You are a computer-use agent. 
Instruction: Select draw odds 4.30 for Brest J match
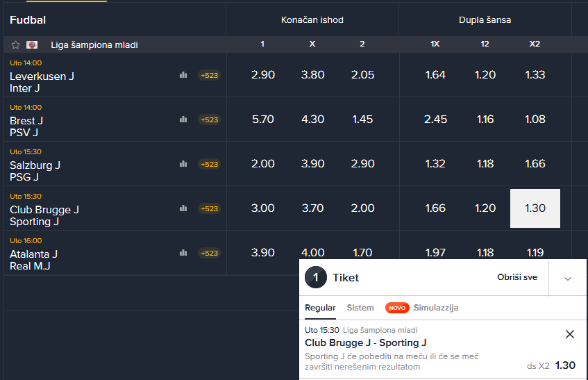click(312, 119)
